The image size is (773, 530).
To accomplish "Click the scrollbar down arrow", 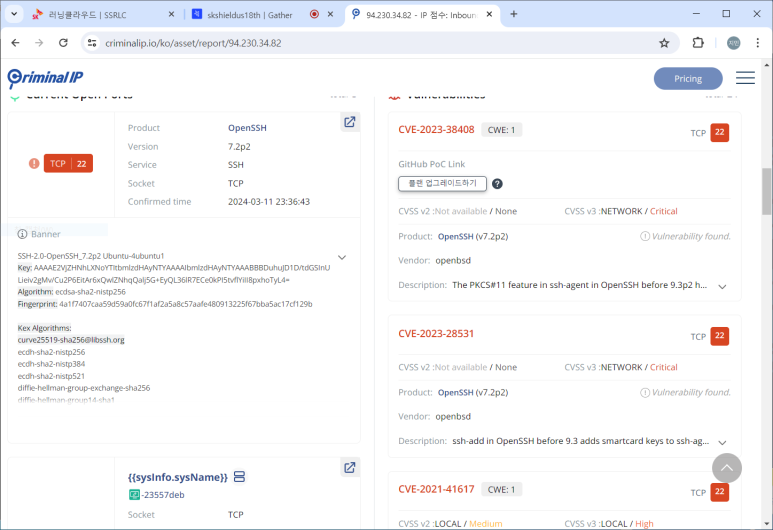I will (x=766, y=524).
